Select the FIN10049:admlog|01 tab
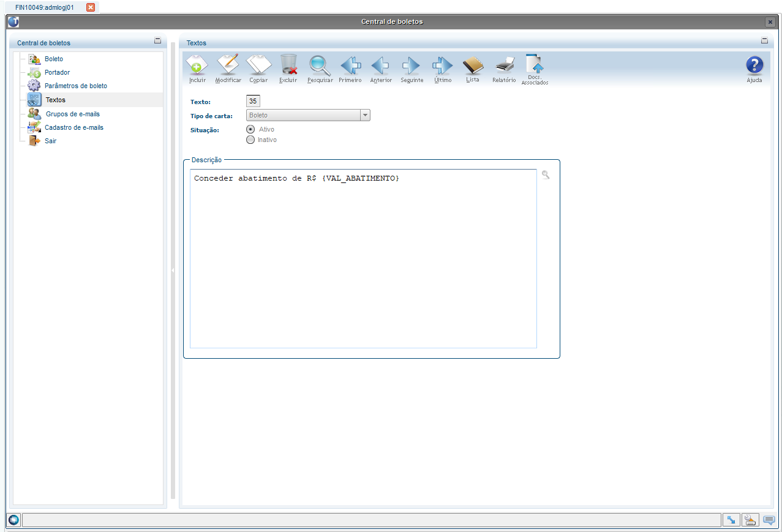Viewport: 782px width, 532px height. coord(45,7)
